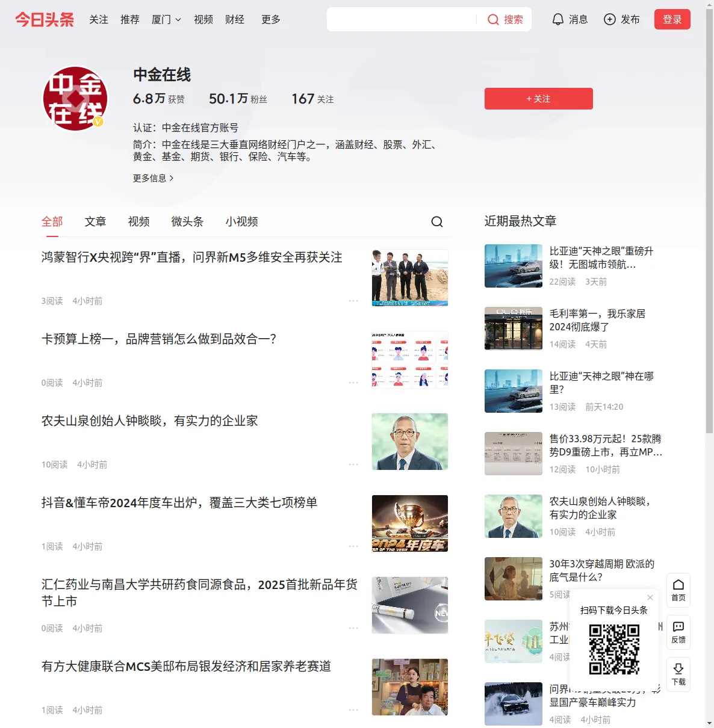The width and height of the screenshot is (714, 728).
Task: Open hot article 毛利率第一，我乐家居2024彻底爆了
Action: [598, 320]
